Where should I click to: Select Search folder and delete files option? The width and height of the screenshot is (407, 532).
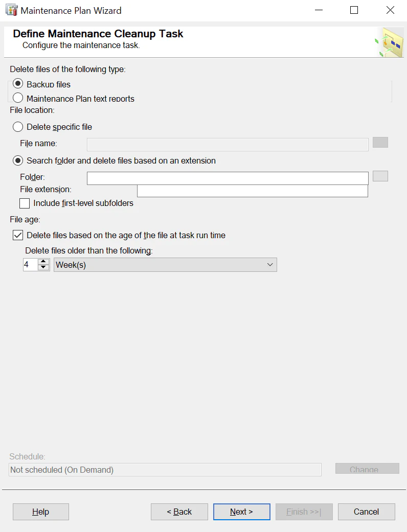pyautogui.click(x=18, y=160)
